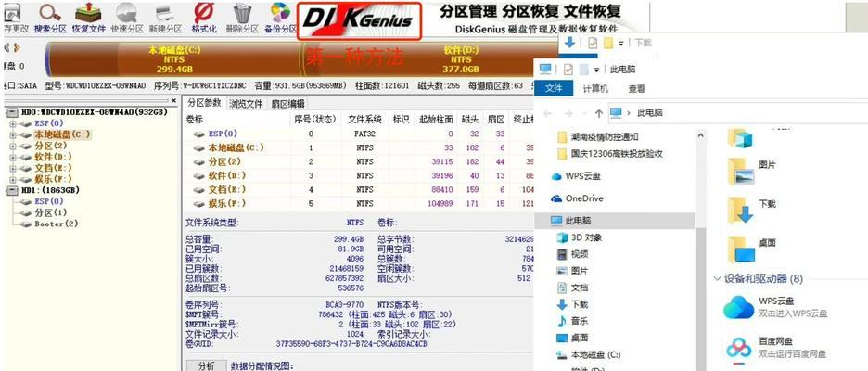Click drive icon beside 分区(1) under HD1

pos(26,212)
